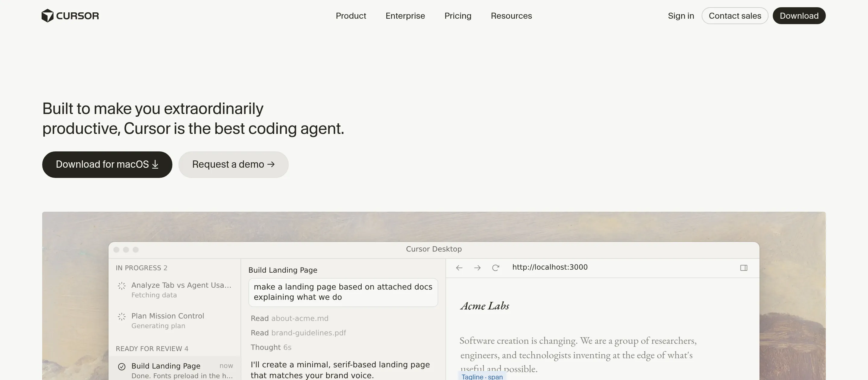Viewport: 868px width, 380px height.
Task: Click browser back arrow in Cursor Desktop
Action: (459, 268)
